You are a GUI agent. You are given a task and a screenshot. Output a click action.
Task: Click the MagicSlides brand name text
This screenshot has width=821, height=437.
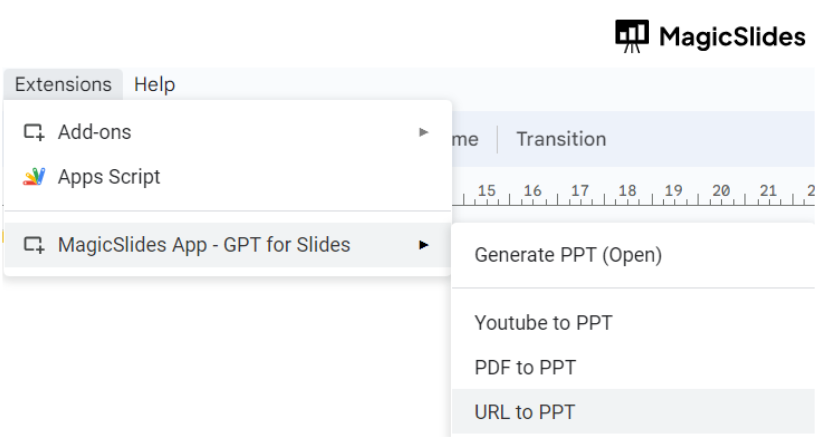[x=732, y=37]
